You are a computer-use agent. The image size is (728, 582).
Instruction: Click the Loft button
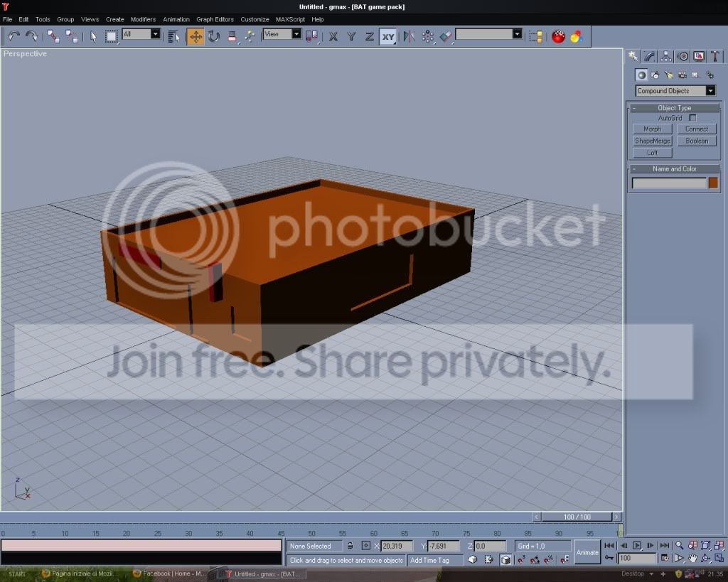[653, 153]
